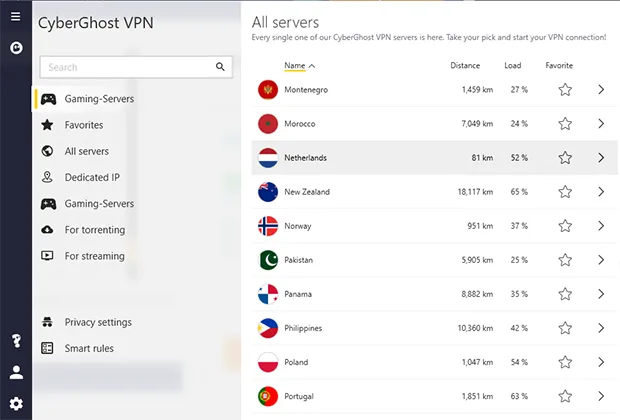Toggle the favorite star for Portugal

[565, 396]
